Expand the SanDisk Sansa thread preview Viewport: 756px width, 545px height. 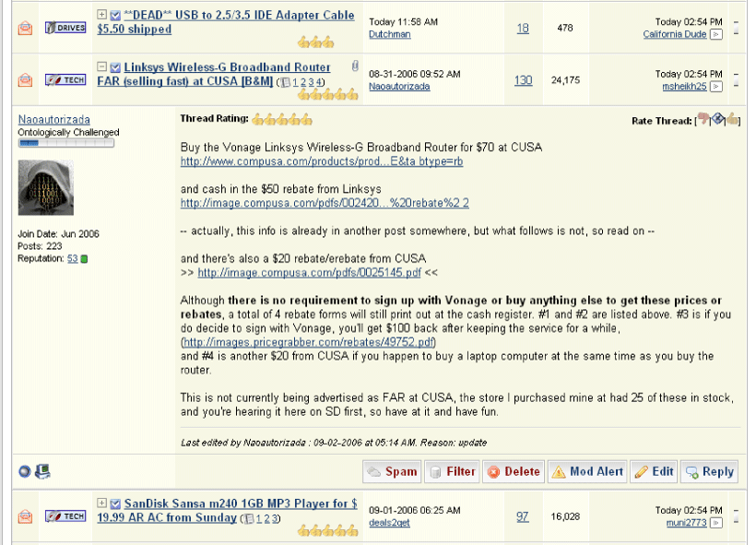point(101,503)
